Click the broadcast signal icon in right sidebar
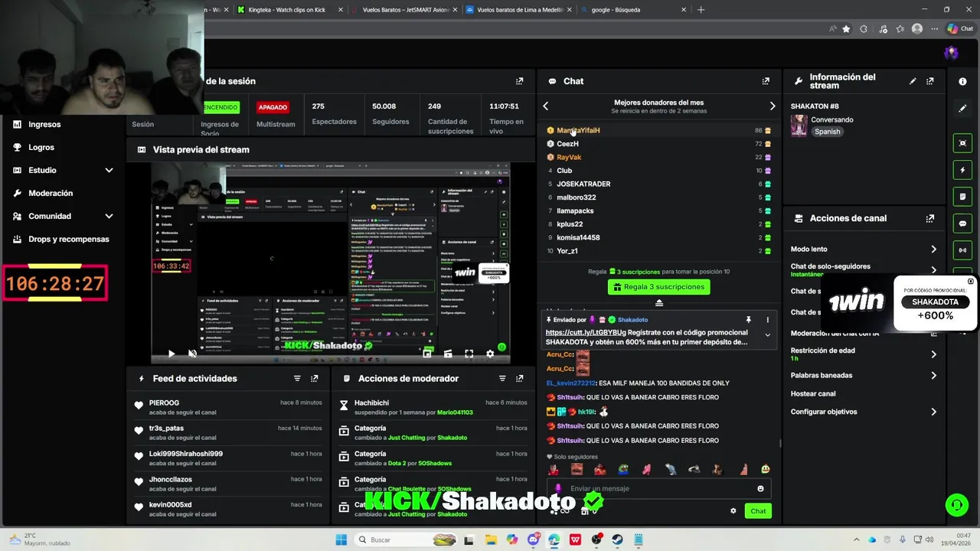Image resolution: width=980 pixels, height=551 pixels. click(962, 250)
